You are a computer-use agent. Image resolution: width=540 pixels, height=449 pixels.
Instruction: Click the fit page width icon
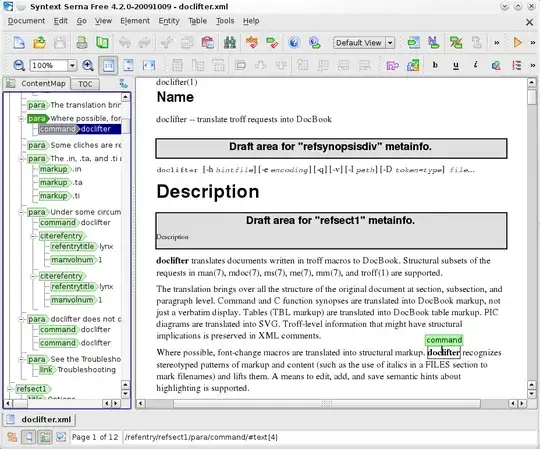149,65
